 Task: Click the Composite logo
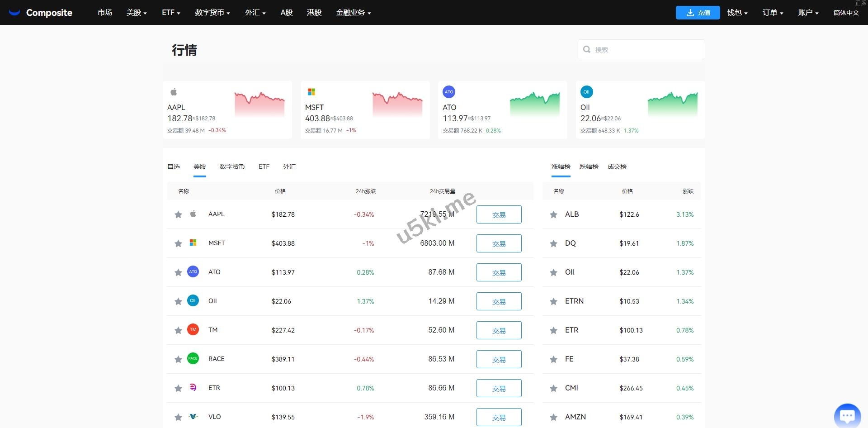[x=41, y=12]
